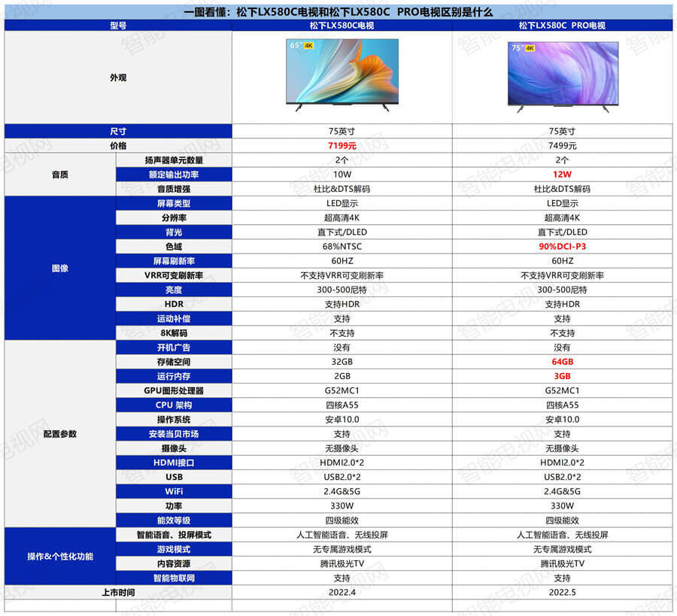Screen dimensions: 677x616
Task: Select the '松下LX580C PRO电视' column header
Action: tap(562, 26)
